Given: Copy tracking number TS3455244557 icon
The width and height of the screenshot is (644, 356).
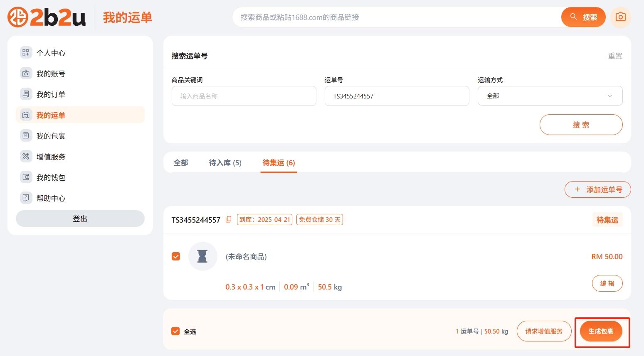Looking at the screenshot, I should [x=228, y=219].
